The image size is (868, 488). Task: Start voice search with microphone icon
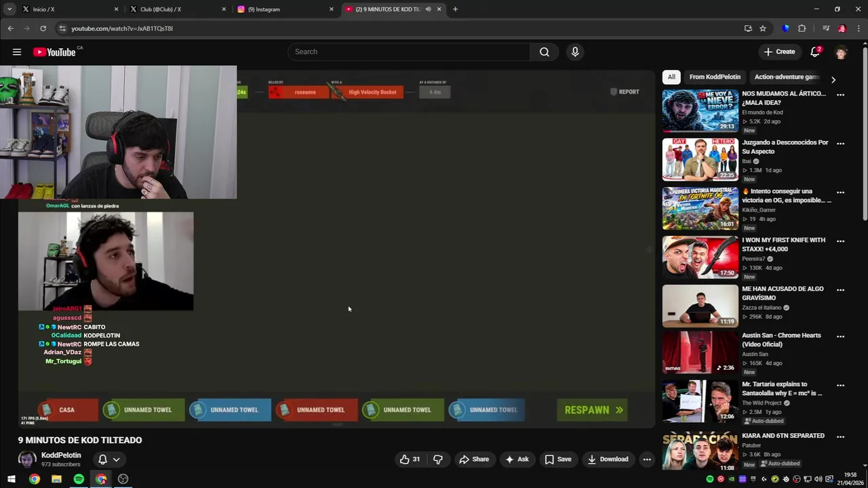coord(575,52)
